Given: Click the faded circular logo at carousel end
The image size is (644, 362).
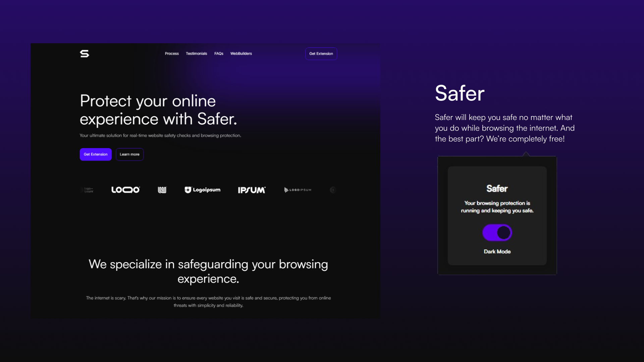Looking at the screenshot, I should pos(332,190).
